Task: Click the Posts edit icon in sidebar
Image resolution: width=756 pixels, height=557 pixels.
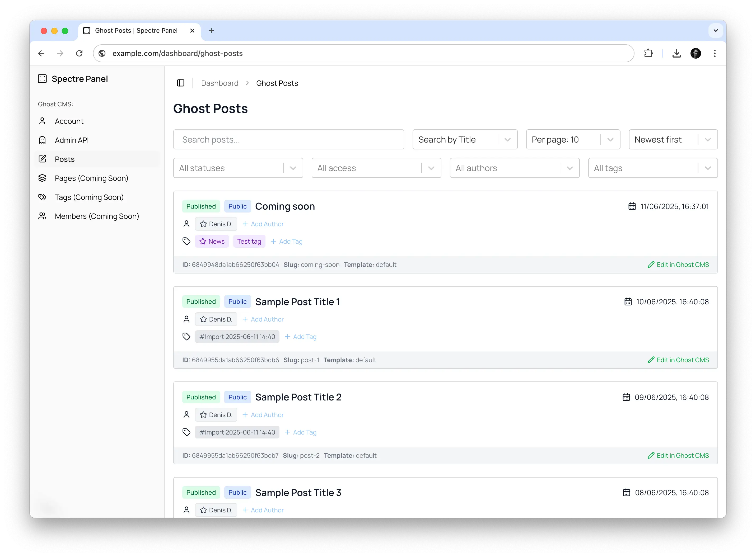Action: 42,159
